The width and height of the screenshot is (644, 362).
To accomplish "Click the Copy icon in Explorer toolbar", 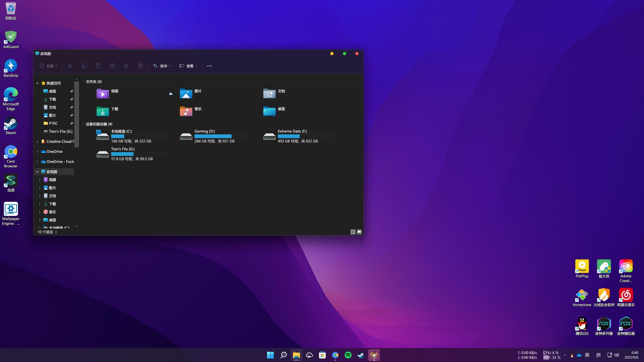I will click(x=84, y=66).
